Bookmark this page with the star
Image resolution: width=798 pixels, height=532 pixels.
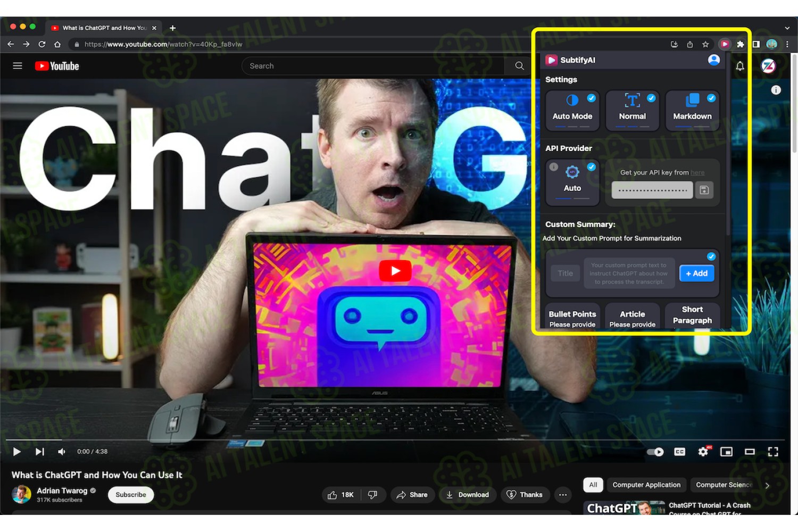tap(705, 44)
